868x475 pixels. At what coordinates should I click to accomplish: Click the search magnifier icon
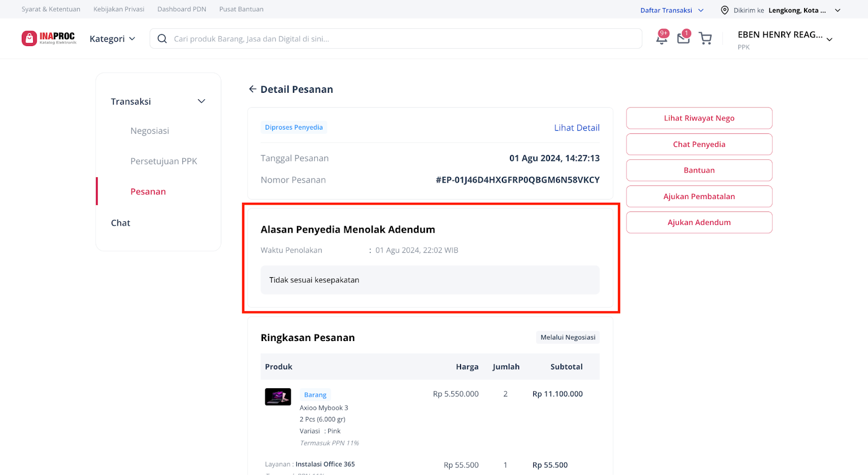pyautogui.click(x=162, y=38)
